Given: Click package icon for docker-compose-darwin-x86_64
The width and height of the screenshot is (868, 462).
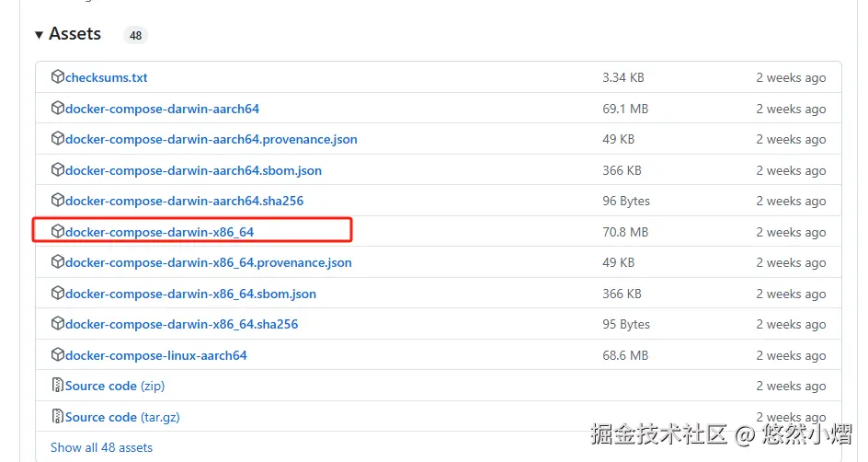Looking at the screenshot, I should pyautogui.click(x=58, y=230).
